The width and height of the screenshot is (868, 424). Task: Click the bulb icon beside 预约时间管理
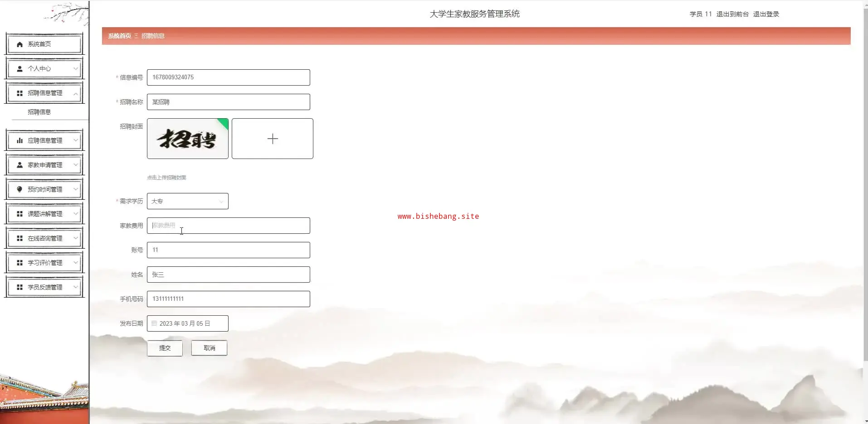[x=20, y=190]
